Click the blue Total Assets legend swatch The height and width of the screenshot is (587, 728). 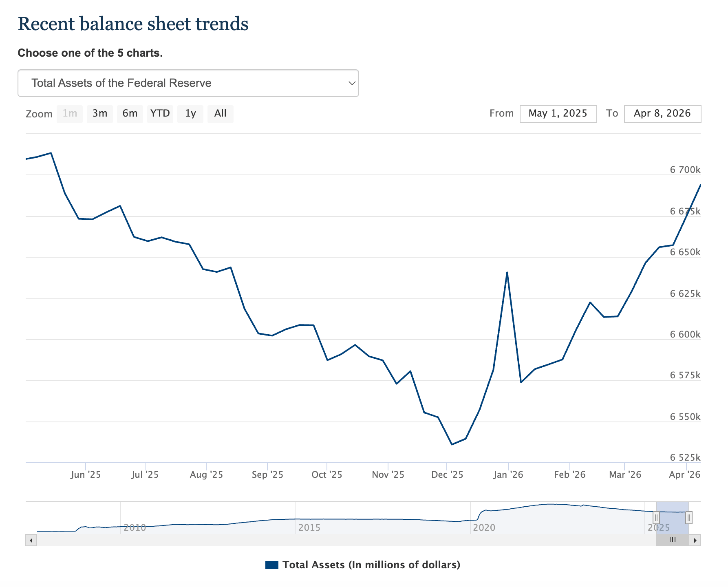(x=272, y=565)
